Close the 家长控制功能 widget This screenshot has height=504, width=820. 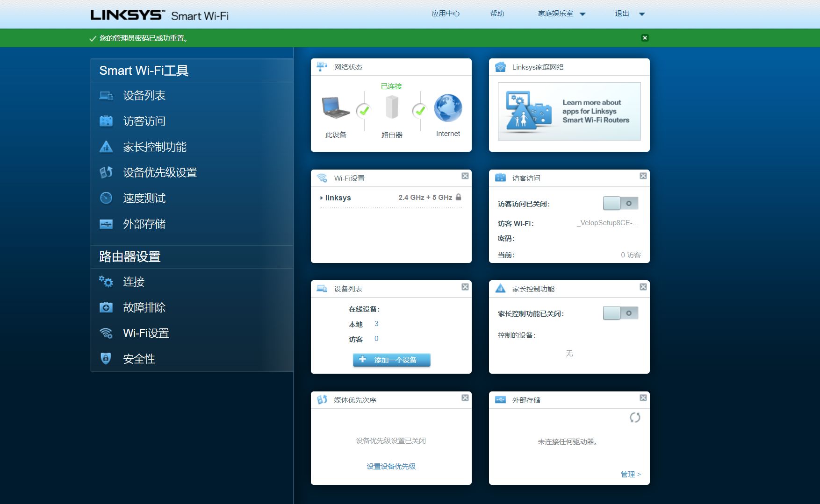click(x=643, y=287)
